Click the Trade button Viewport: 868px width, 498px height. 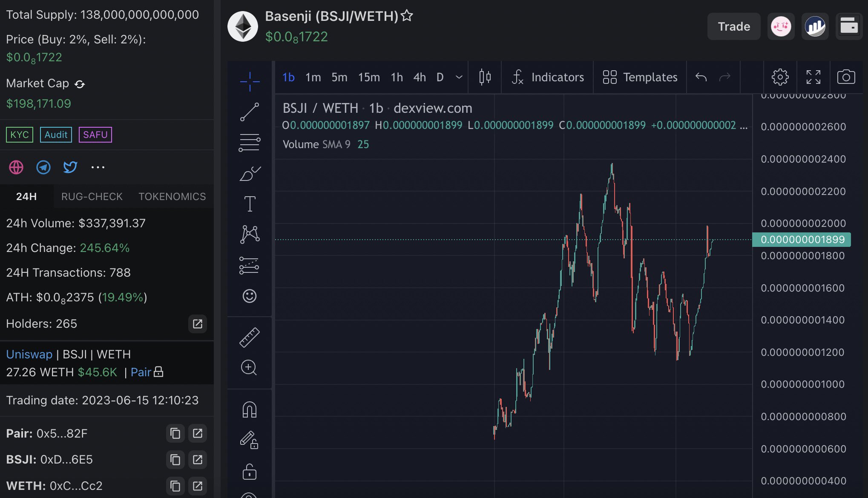734,26
